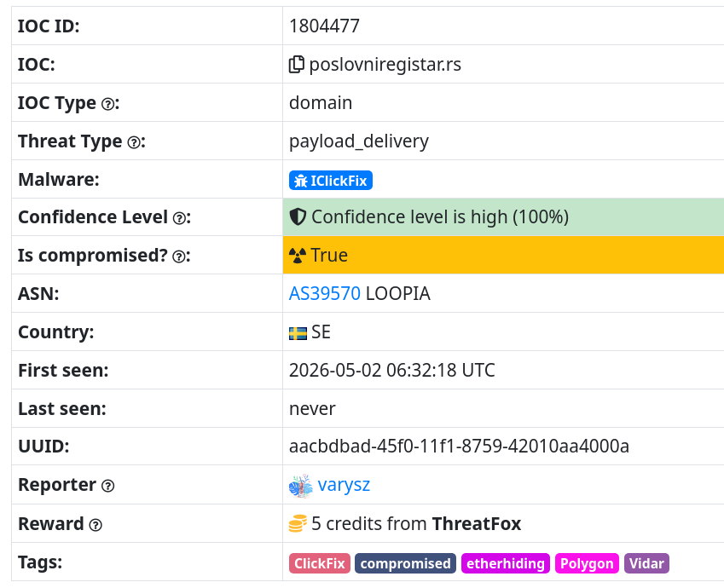Copy the IOC poslovniregistar.rs via clipboard icon

pos(297,65)
